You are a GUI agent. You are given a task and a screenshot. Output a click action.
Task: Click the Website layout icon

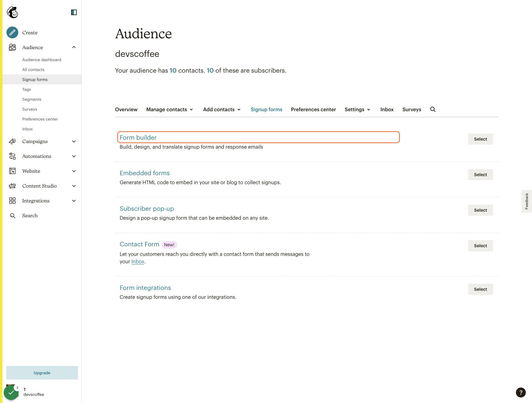(12, 171)
